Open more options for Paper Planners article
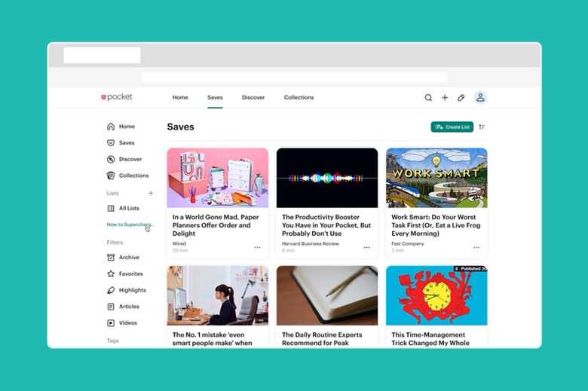 click(257, 247)
